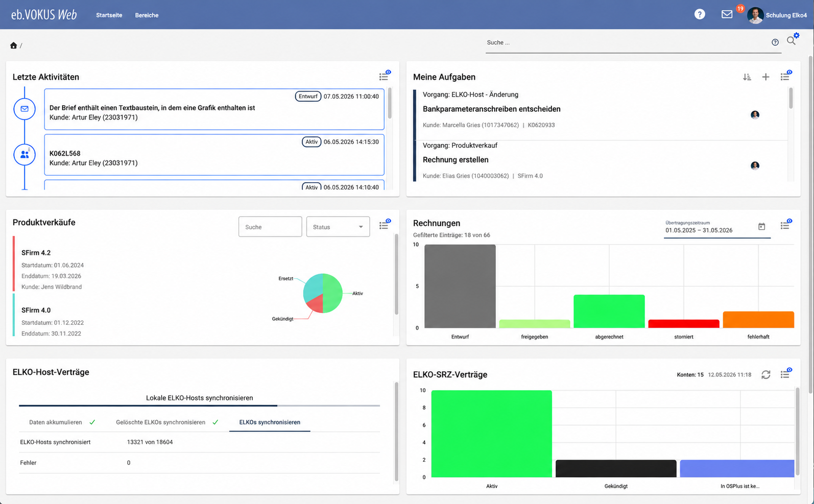Click the Produktverkäufe scrollbar
814x504 pixels.
(x=396, y=274)
